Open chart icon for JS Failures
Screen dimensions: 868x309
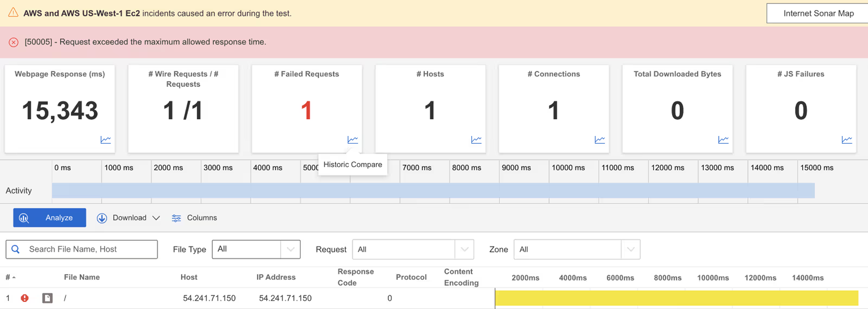[x=847, y=140]
